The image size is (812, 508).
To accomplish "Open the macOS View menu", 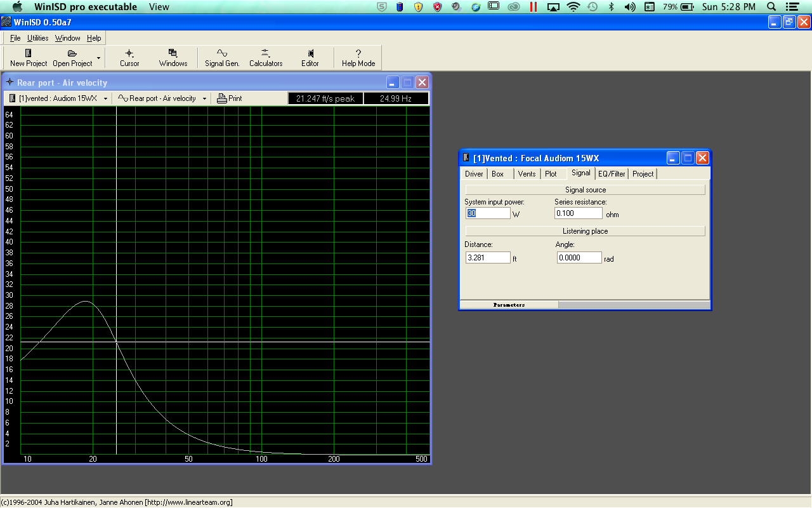I will (x=159, y=7).
